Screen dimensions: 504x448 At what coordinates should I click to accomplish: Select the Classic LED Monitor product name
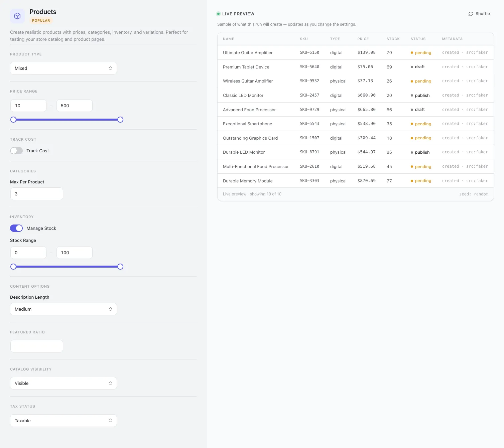coord(243,96)
